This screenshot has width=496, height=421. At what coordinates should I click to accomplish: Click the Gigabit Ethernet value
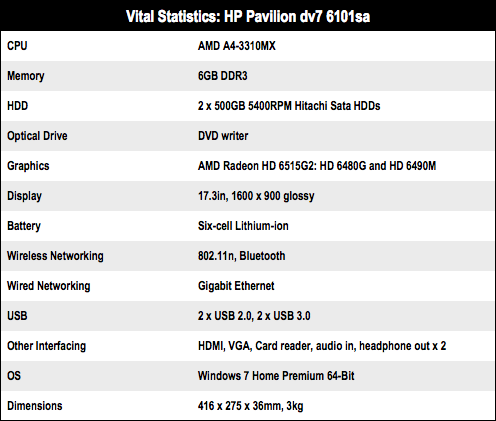[236, 286]
